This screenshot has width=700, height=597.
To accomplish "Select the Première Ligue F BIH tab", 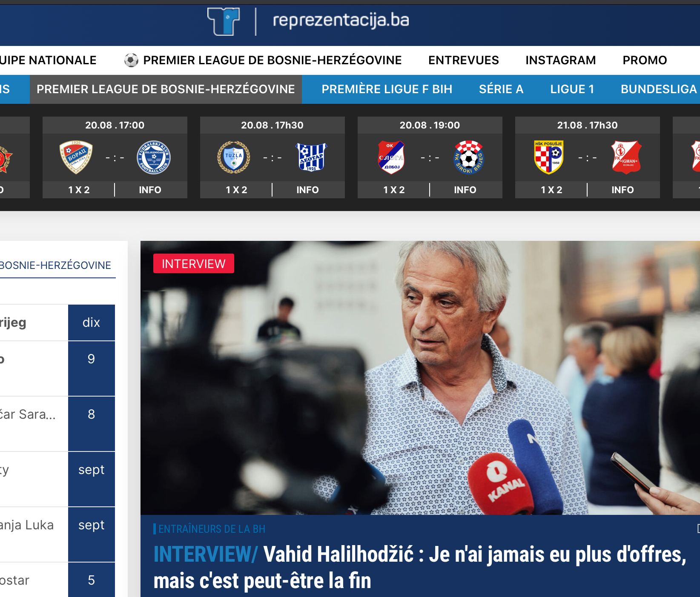I will (x=387, y=89).
